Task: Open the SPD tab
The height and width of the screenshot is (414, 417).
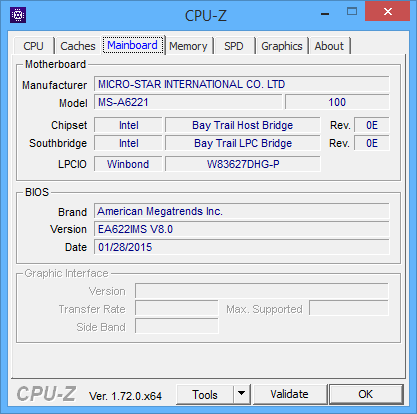Action: [x=234, y=46]
